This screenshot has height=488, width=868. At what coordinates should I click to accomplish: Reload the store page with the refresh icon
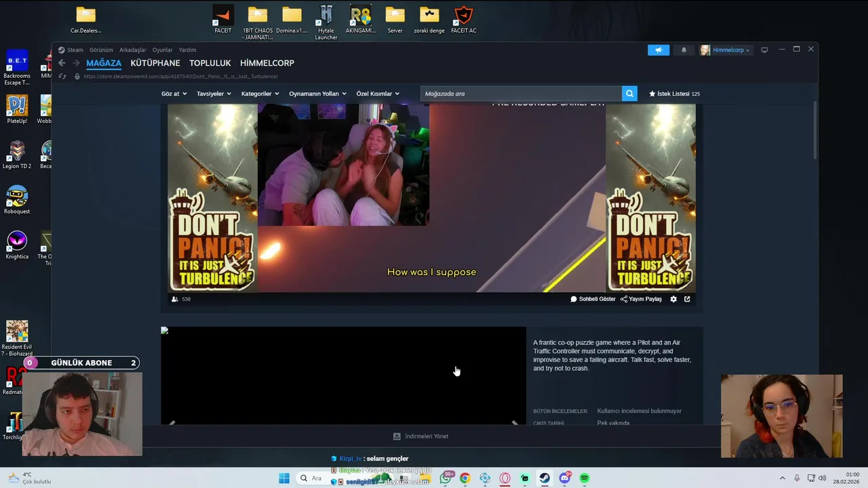pyautogui.click(x=62, y=77)
